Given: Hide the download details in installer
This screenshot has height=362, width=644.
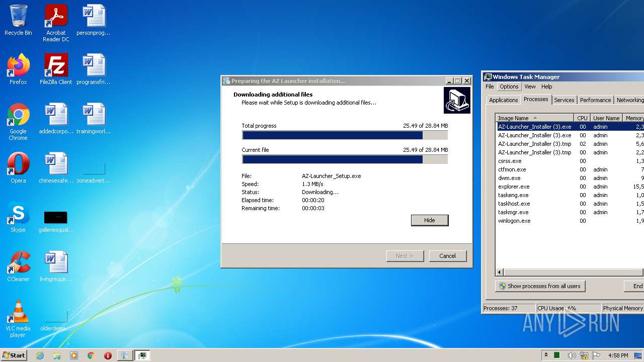Looking at the screenshot, I should coord(430,220).
